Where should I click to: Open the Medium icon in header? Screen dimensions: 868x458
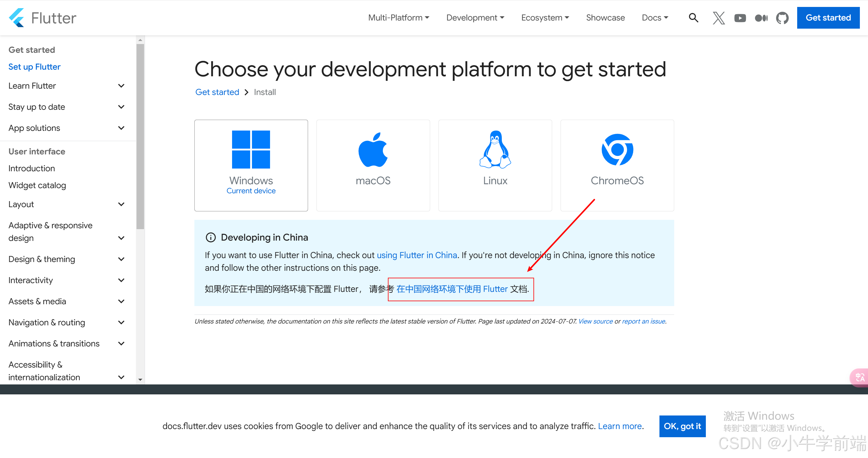761,18
